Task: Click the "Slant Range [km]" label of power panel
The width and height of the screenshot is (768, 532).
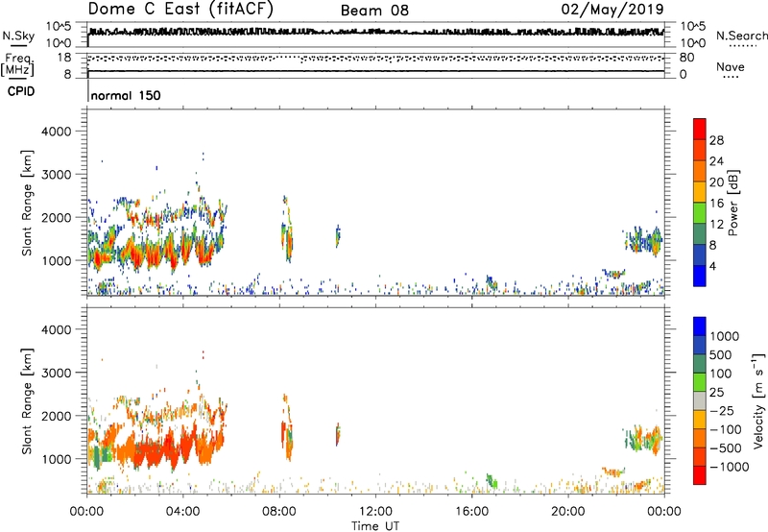Action: tap(27, 203)
